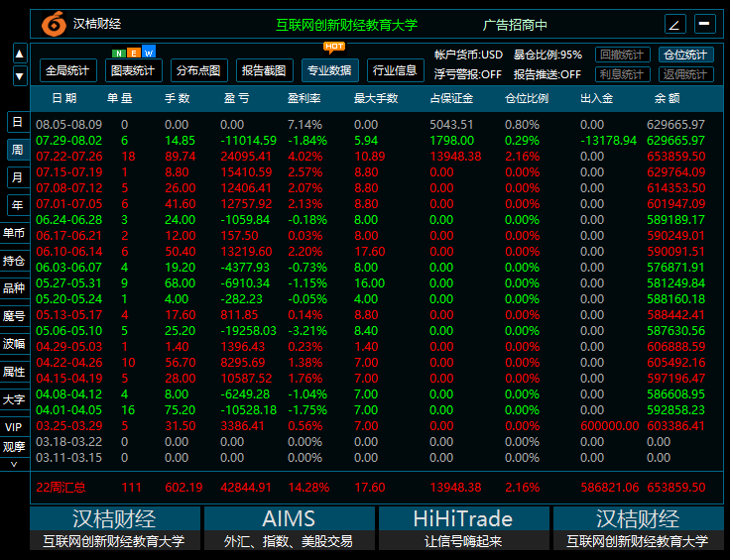This screenshot has height=560, width=730.
Task: Click the 返佣统计 button
Action: click(685, 74)
